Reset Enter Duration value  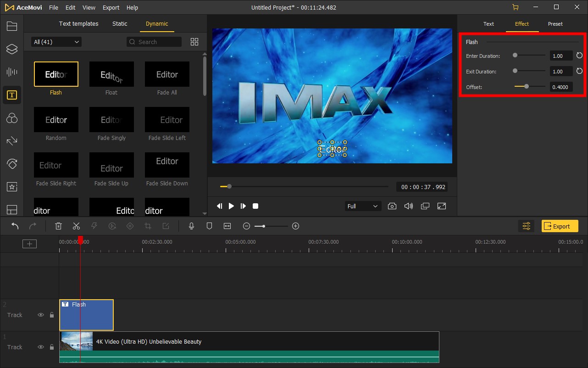579,56
